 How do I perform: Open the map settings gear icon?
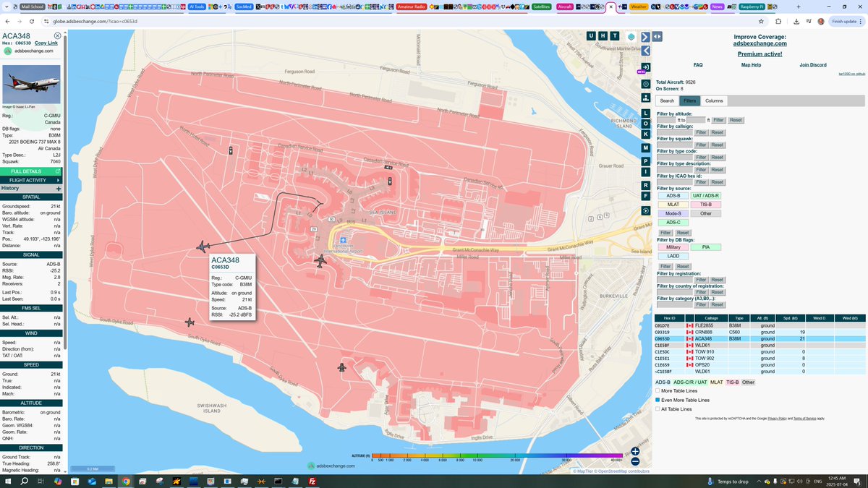pyautogui.click(x=645, y=84)
